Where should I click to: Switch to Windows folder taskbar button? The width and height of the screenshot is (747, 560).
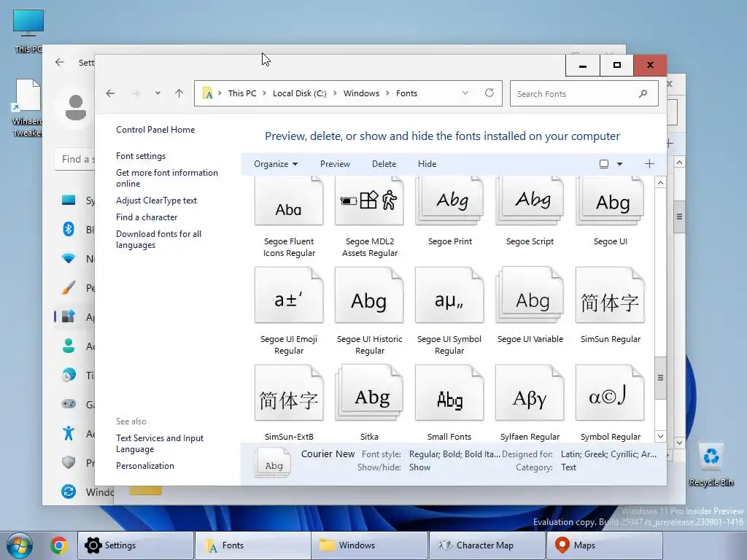point(370,545)
